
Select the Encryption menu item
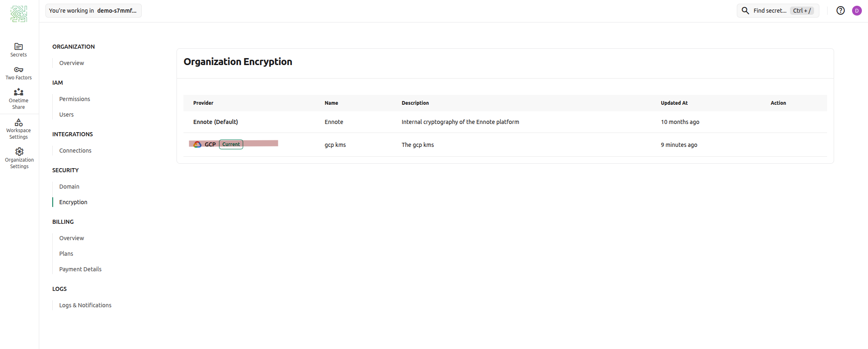[x=73, y=202]
